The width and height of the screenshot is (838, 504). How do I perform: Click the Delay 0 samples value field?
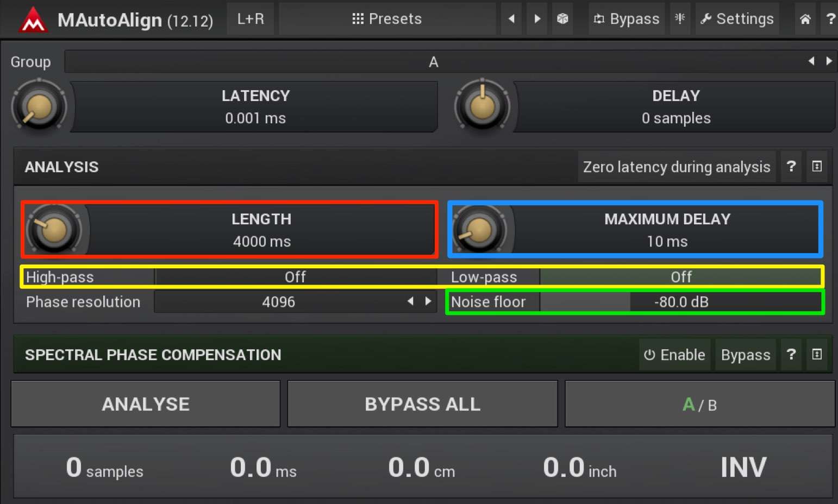tap(676, 107)
